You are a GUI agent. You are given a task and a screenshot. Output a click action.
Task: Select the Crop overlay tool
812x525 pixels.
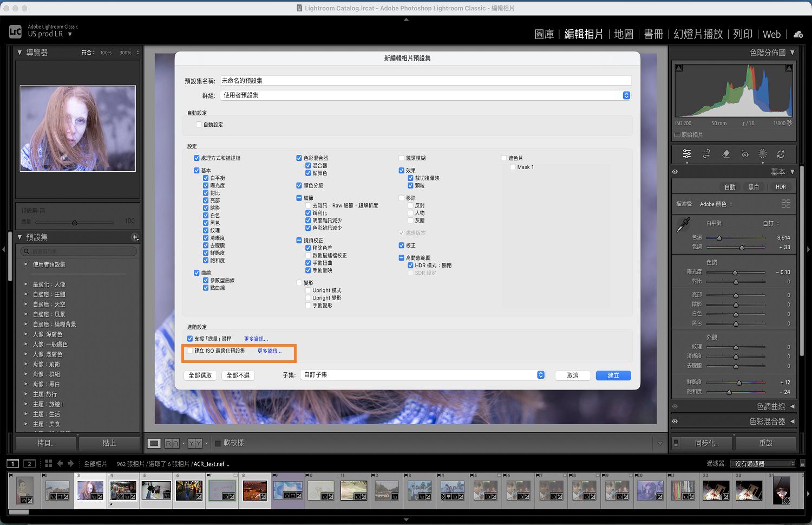[x=706, y=154]
